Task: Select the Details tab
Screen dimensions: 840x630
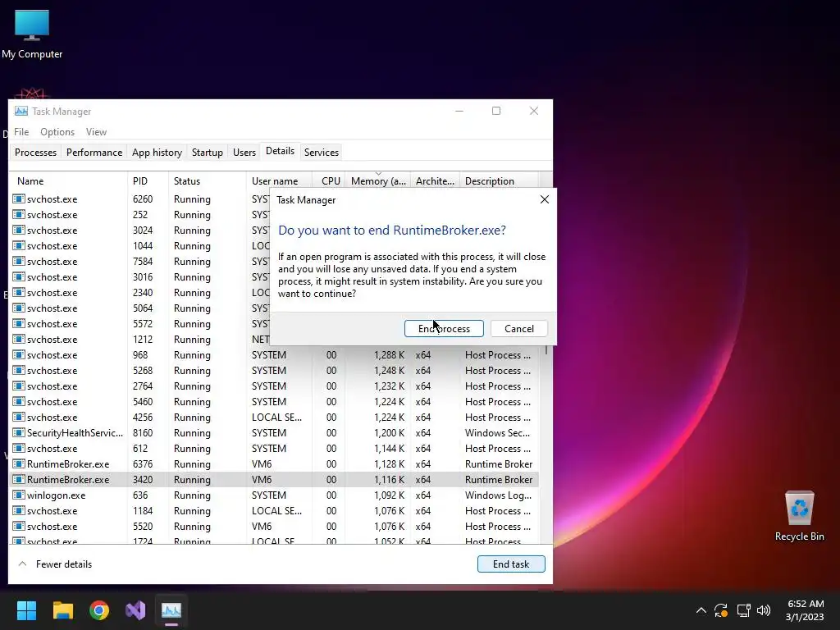Action: [x=281, y=151]
